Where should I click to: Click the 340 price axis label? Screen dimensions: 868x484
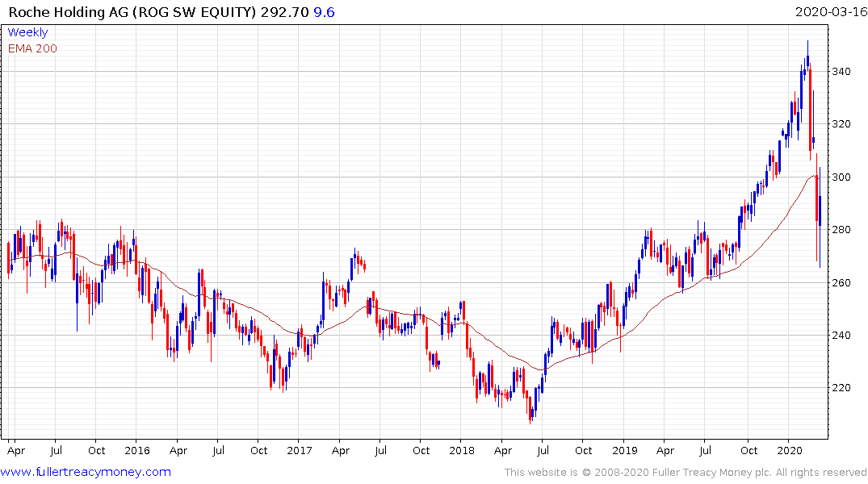coord(841,71)
